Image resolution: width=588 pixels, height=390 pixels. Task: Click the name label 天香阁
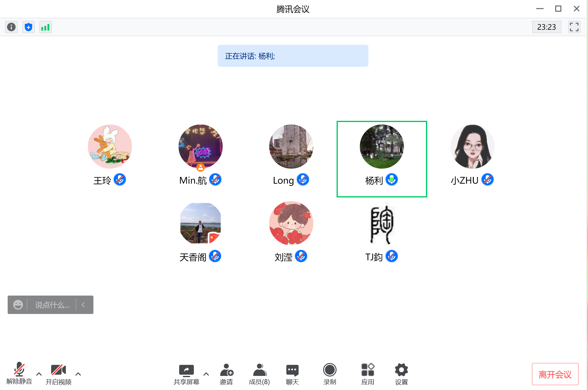pyautogui.click(x=193, y=257)
